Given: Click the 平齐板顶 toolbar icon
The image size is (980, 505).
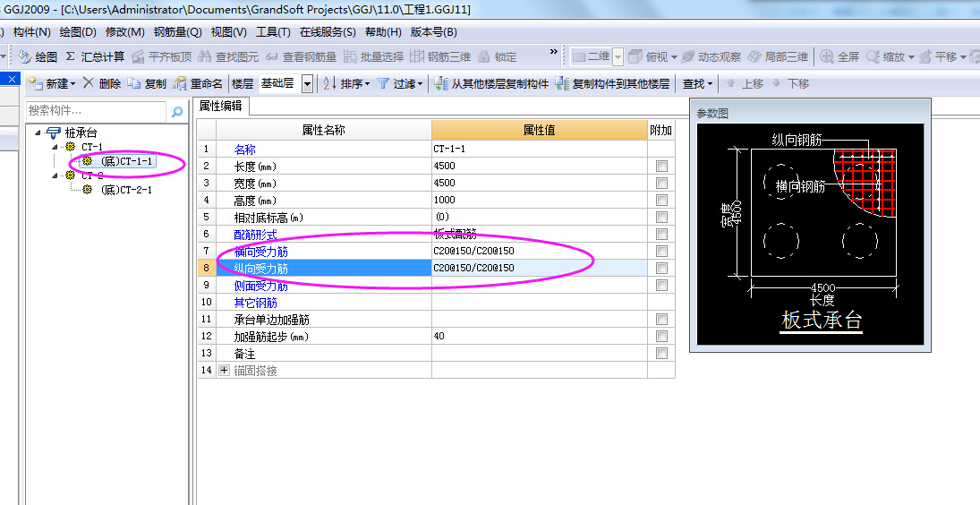Looking at the screenshot, I should [138, 57].
